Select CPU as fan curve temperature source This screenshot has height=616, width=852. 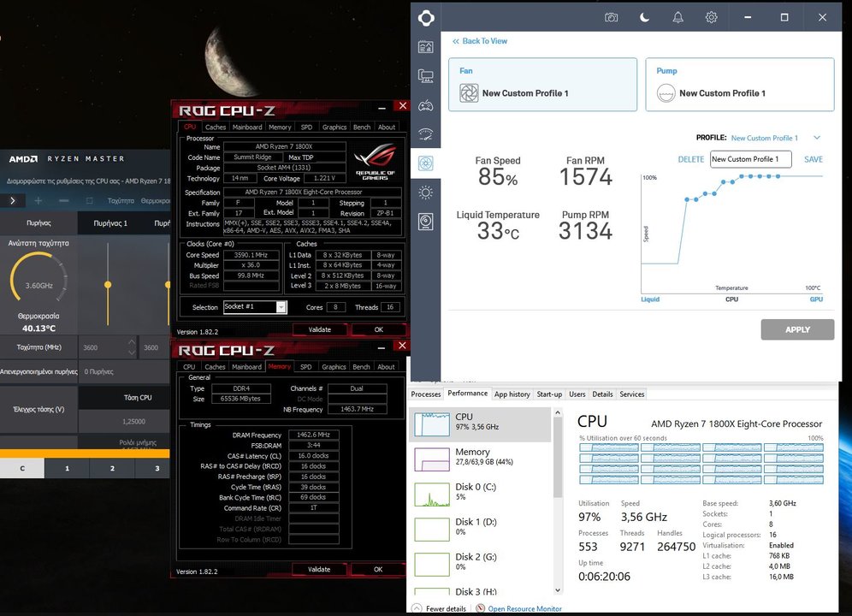731,299
